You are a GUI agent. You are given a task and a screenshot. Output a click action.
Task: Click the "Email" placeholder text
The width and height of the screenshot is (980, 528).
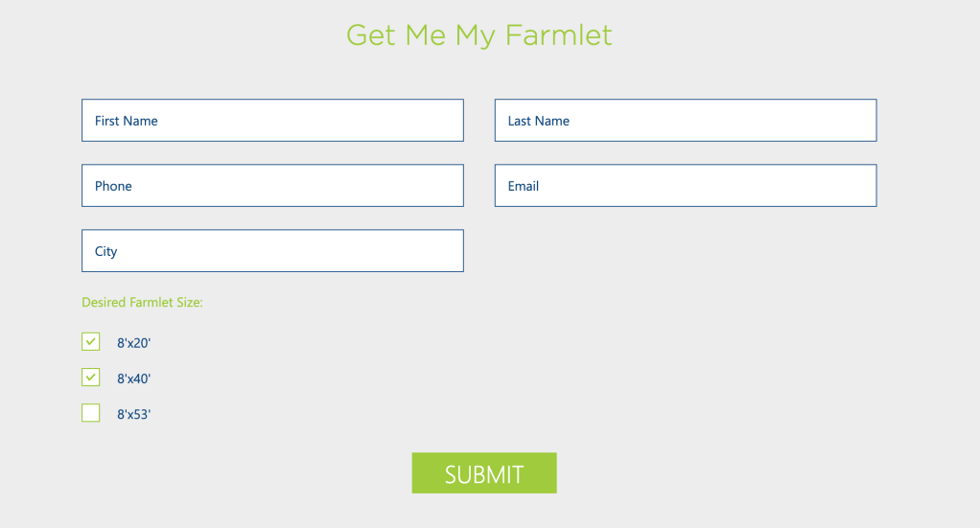(524, 186)
